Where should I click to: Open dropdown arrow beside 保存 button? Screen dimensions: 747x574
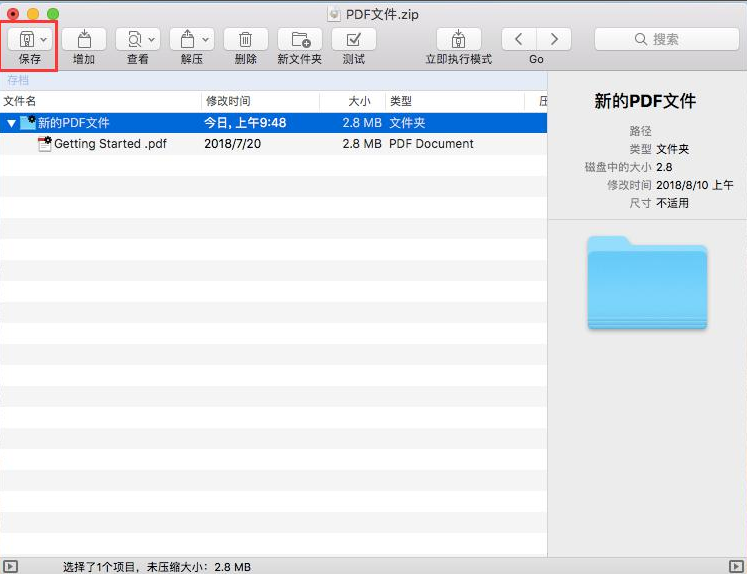[x=44, y=39]
